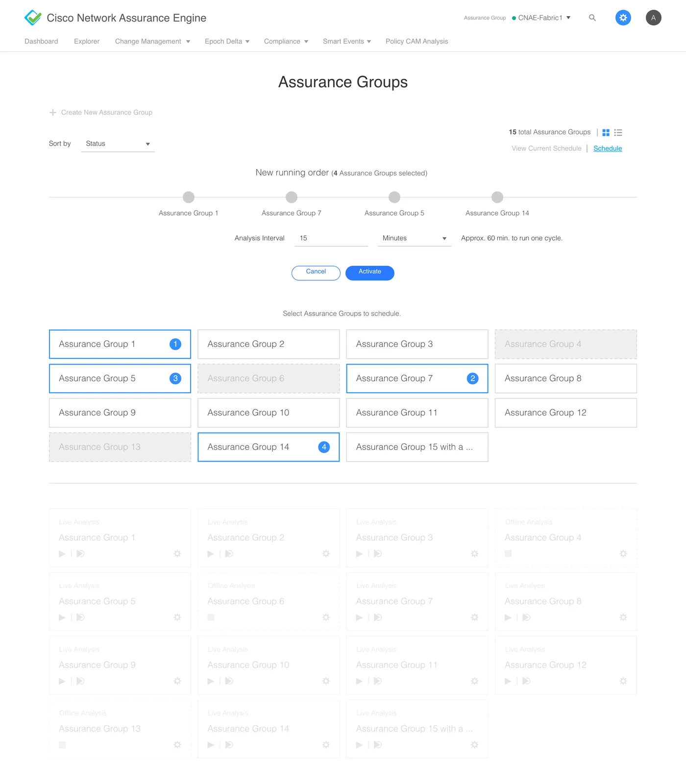Click the Activate button
Screen dimensions: 686x784
[370, 273]
